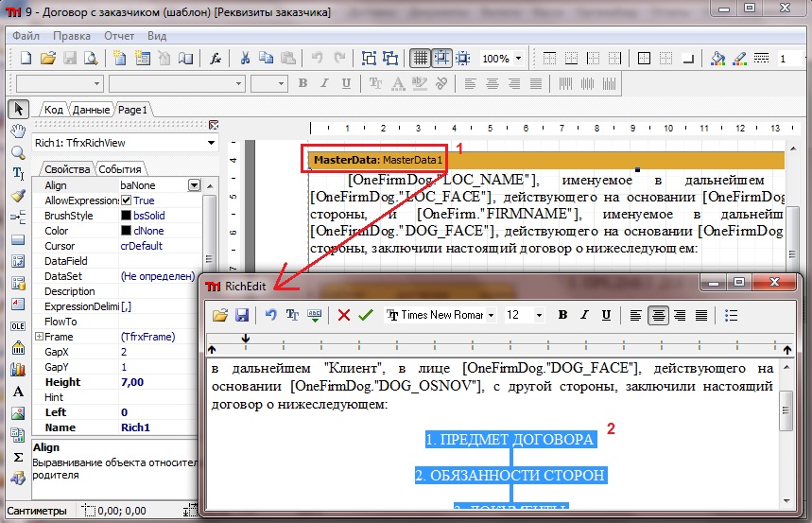Open the 100% zoom dropdown
The image size is (812, 523).
click(518, 58)
